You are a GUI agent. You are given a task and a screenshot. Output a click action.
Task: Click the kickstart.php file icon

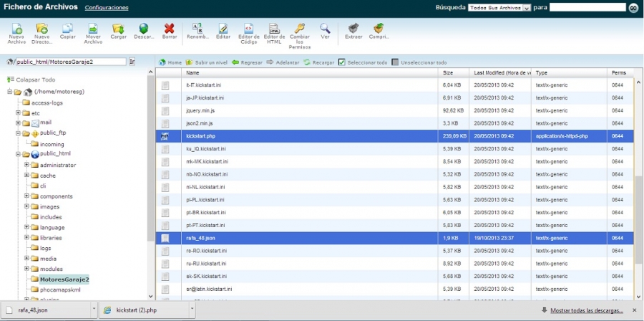pos(165,136)
